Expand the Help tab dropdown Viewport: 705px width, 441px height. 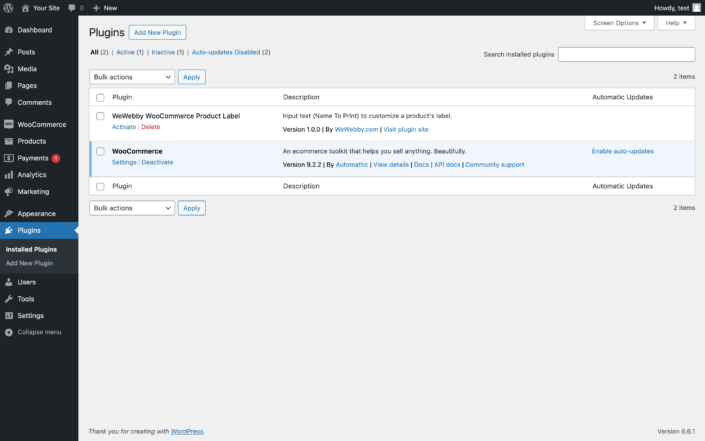point(676,22)
